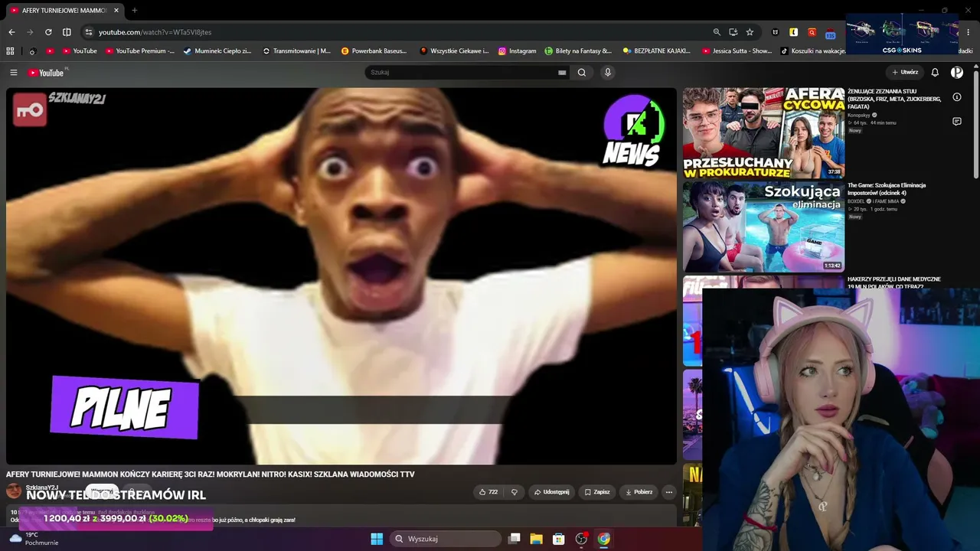Open Microsoft Store from the taskbar
The height and width of the screenshot is (551, 980).
tap(559, 539)
